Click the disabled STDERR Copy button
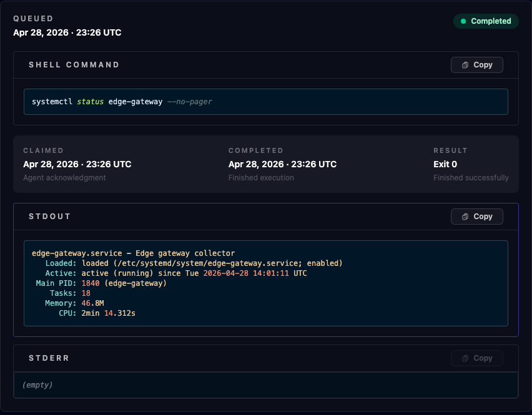The width and height of the screenshot is (532, 415). 476,358
